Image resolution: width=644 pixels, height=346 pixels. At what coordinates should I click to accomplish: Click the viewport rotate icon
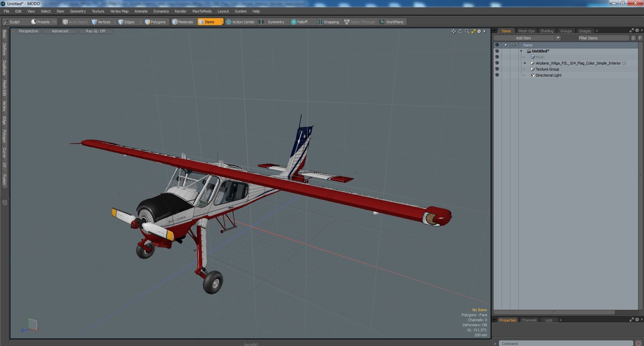tap(460, 31)
